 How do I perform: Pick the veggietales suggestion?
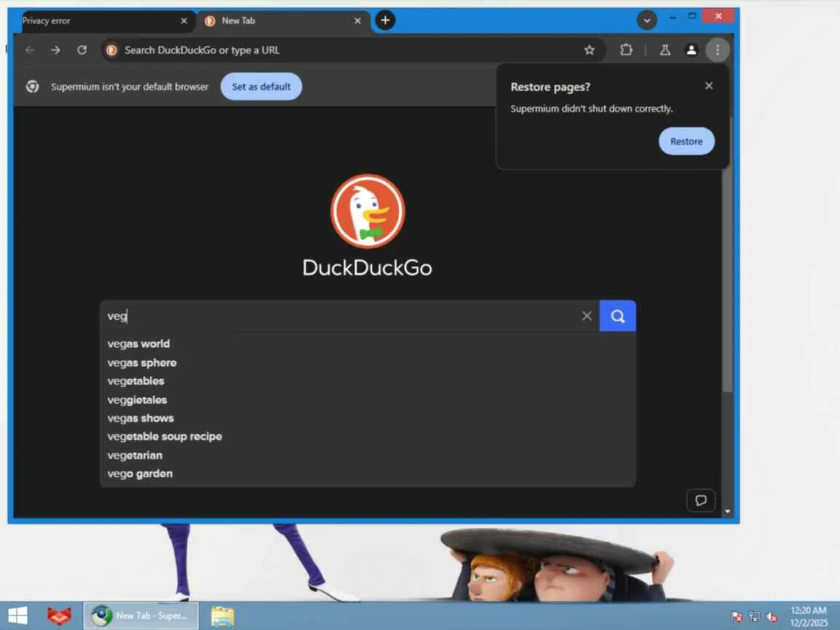(367, 400)
